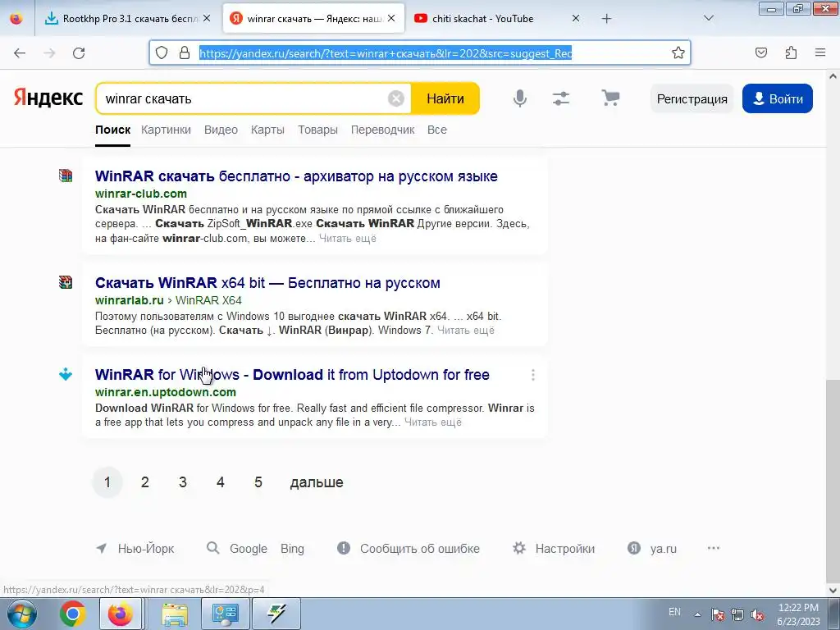Open the Firefox hamburger menu
Screen dimensions: 840x630
point(820,52)
